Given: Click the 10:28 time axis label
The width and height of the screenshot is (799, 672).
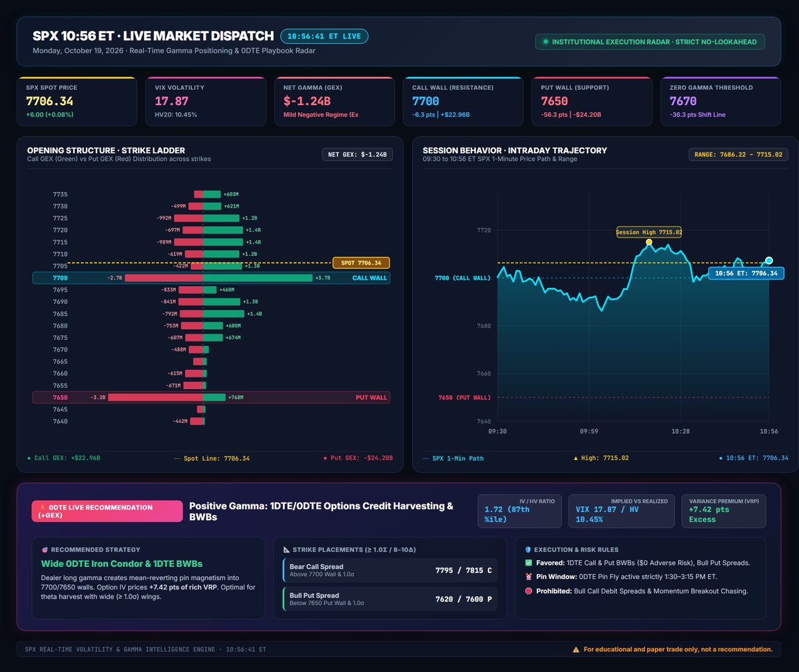Looking at the screenshot, I should tap(680, 432).
